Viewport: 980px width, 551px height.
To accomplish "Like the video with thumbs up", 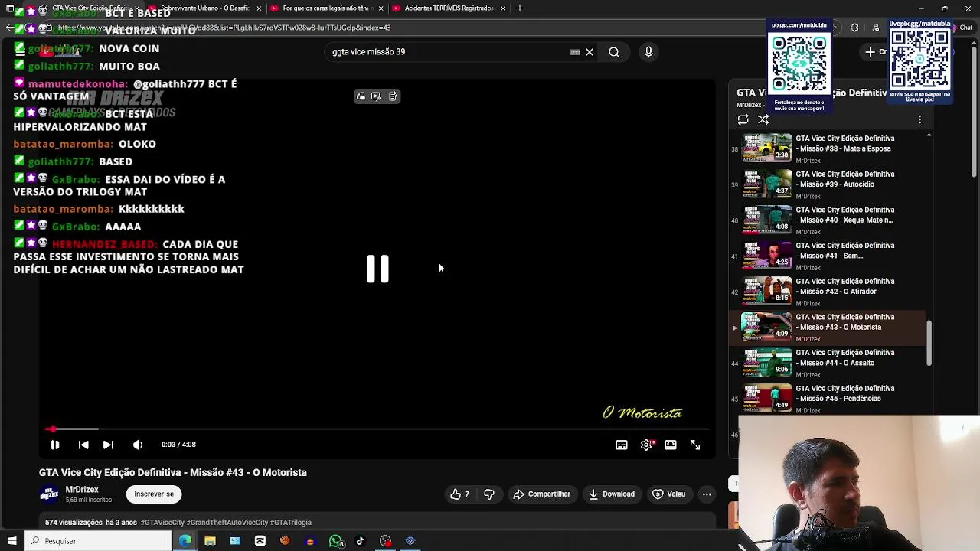I will pyautogui.click(x=460, y=494).
